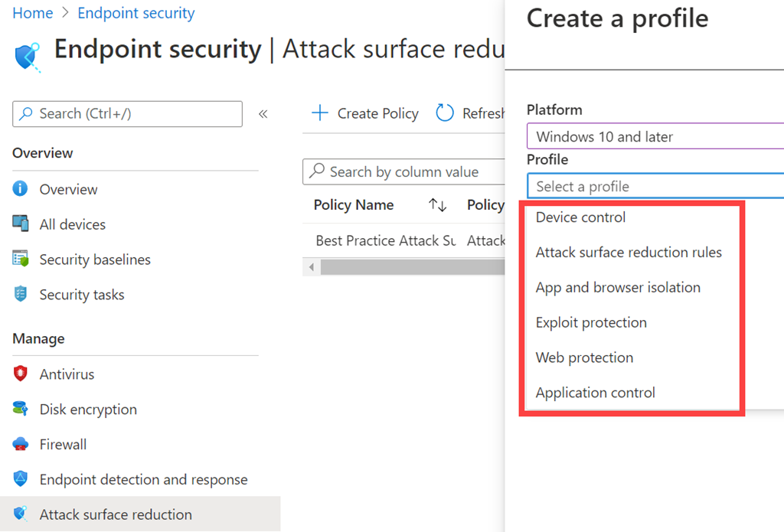784x532 pixels.
Task: Click the Security tasks shield icon
Action: [21, 294]
